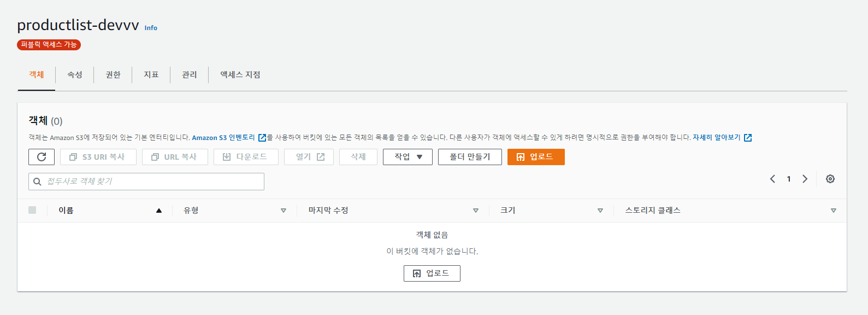The width and height of the screenshot is (868, 315).
Task: Go to the previous page arrow
Action: 772,179
